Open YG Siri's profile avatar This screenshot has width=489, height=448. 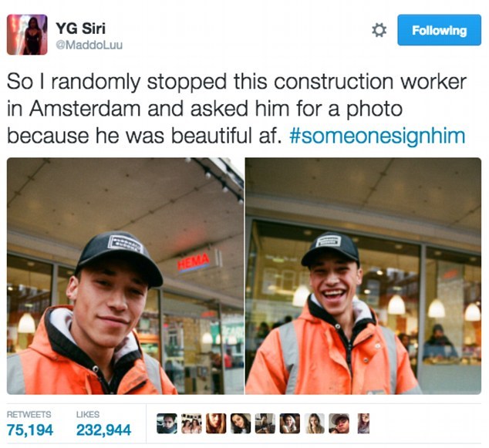[x=27, y=34]
